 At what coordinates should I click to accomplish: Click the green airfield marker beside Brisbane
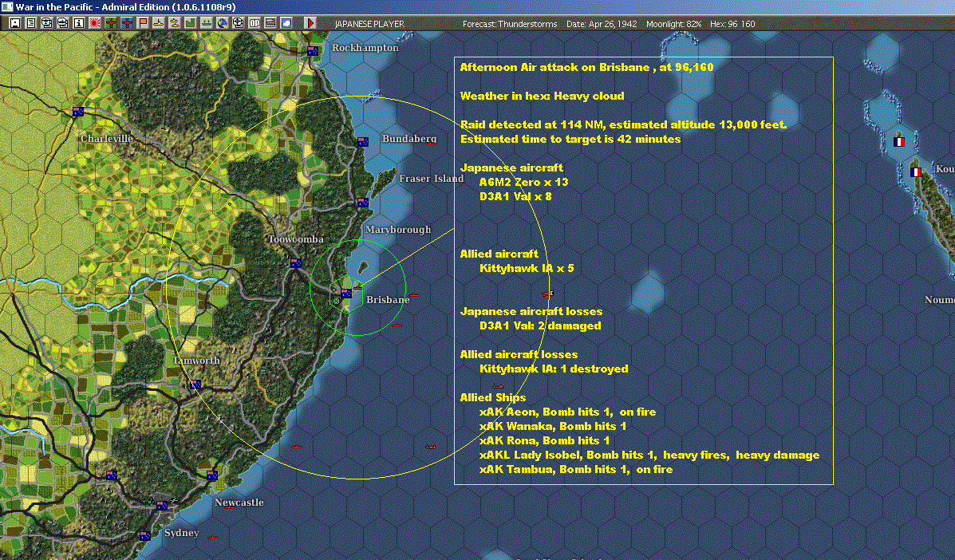pyautogui.click(x=336, y=300)
